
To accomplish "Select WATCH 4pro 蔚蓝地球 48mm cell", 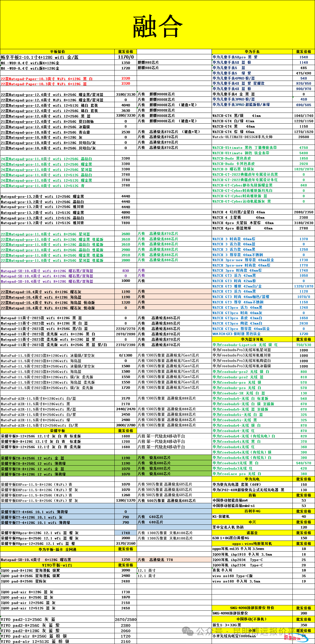I will point(252,228).
